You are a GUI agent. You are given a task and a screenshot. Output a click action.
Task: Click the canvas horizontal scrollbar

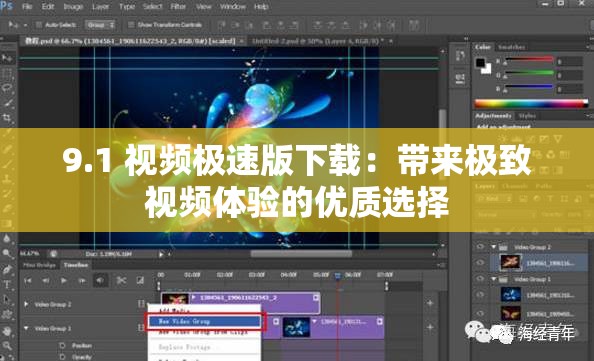(x=301, y=254)
